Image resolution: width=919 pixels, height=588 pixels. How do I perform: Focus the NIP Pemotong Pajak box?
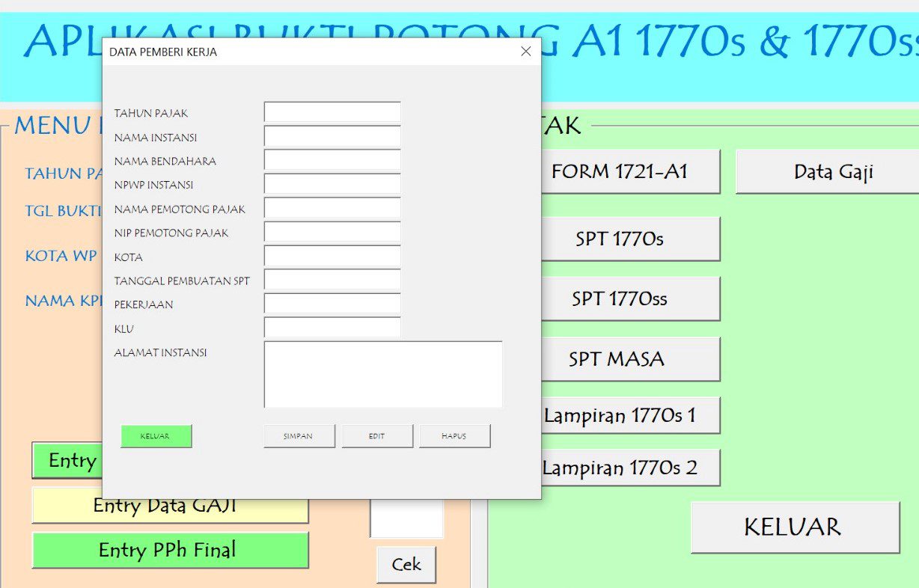pyautogui.click(x=332, y=233)
